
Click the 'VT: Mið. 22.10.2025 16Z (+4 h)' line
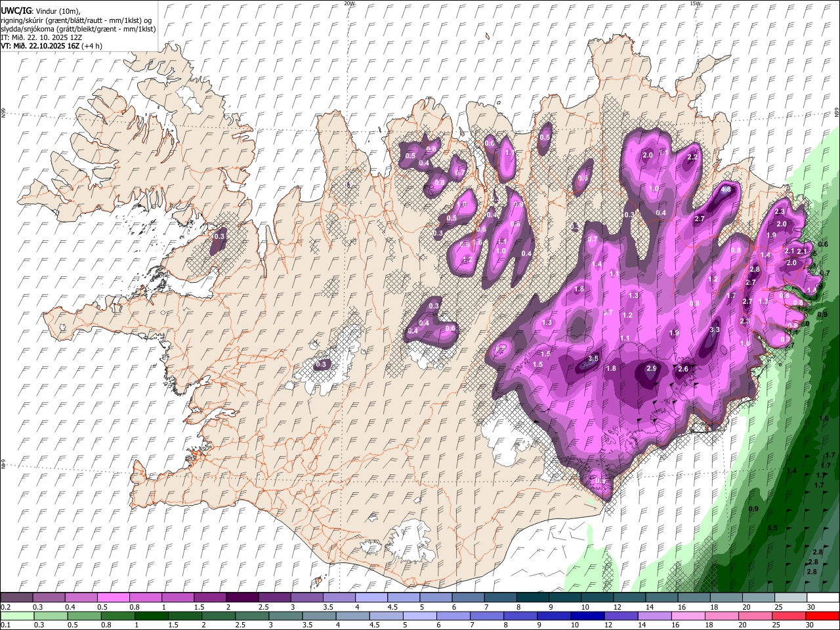click(51, 46)
